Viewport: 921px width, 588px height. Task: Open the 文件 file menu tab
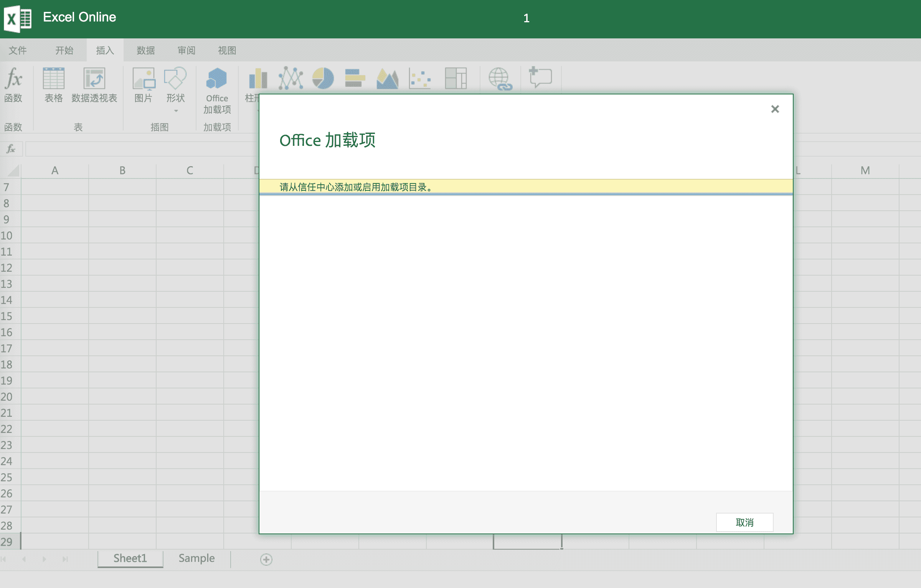[18, 50]
